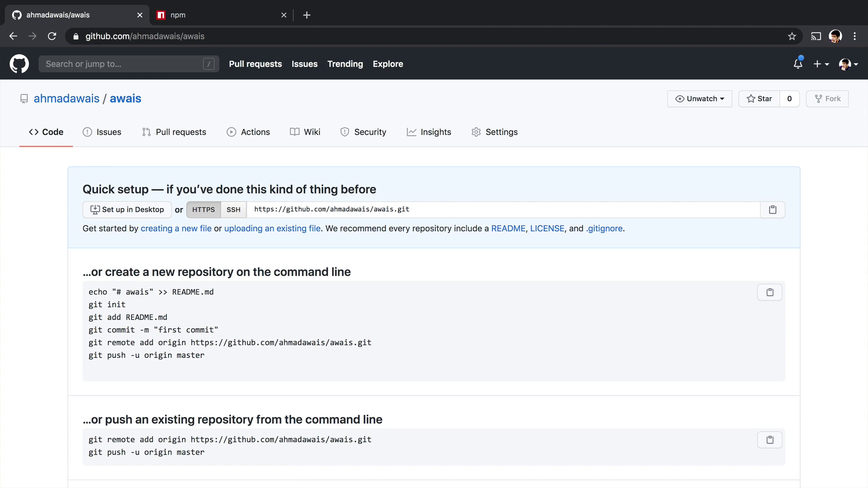Click the README link
Image resolution: width=868 pixels, height=488 pixels.
[508, 228]
